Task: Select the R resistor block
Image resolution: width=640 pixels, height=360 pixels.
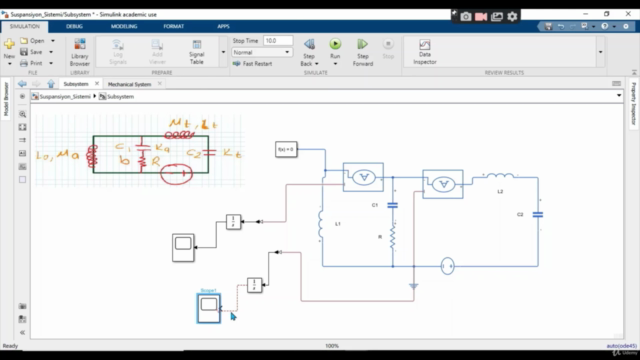Action: click(x=393, y=237)
